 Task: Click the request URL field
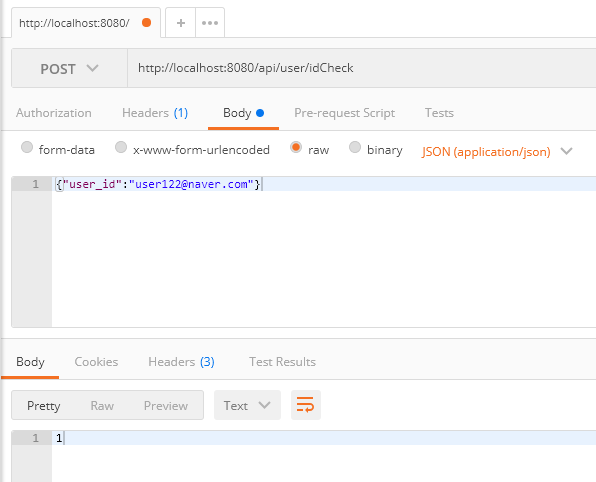pos(361,68)
